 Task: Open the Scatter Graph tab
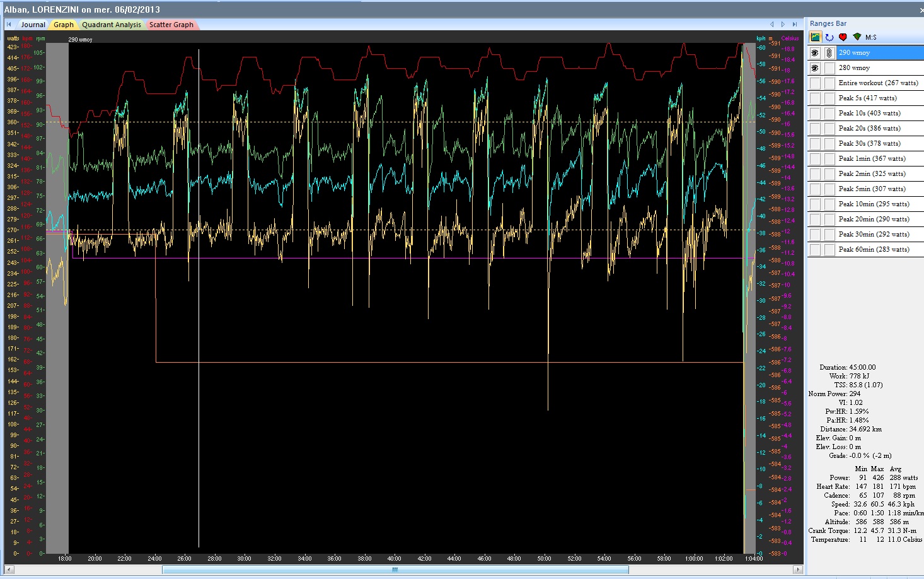[171, 25]
